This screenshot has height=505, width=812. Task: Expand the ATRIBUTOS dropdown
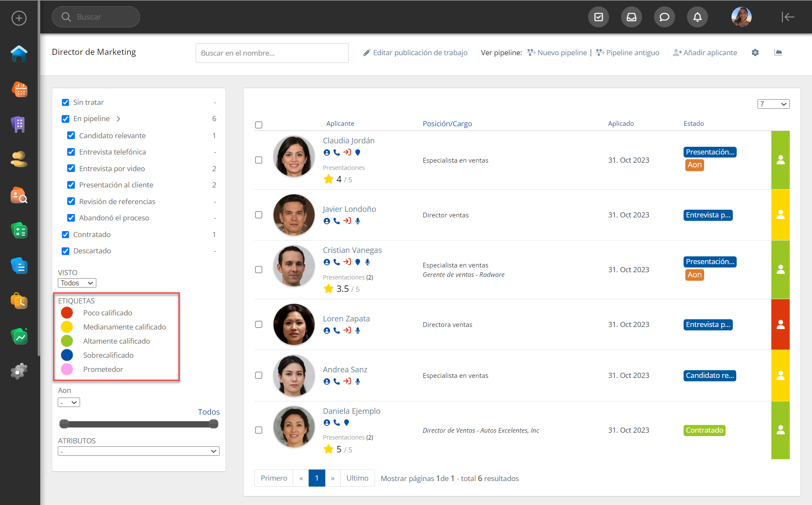click(138, 451)
